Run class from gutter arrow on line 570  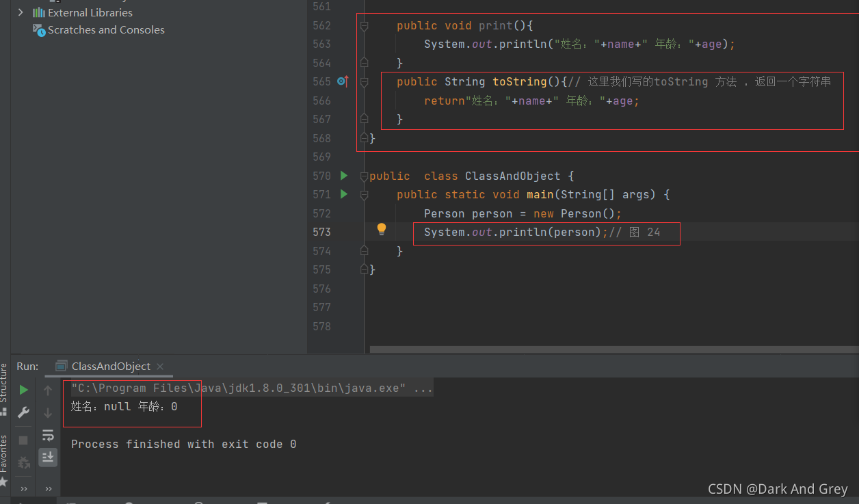344,176
